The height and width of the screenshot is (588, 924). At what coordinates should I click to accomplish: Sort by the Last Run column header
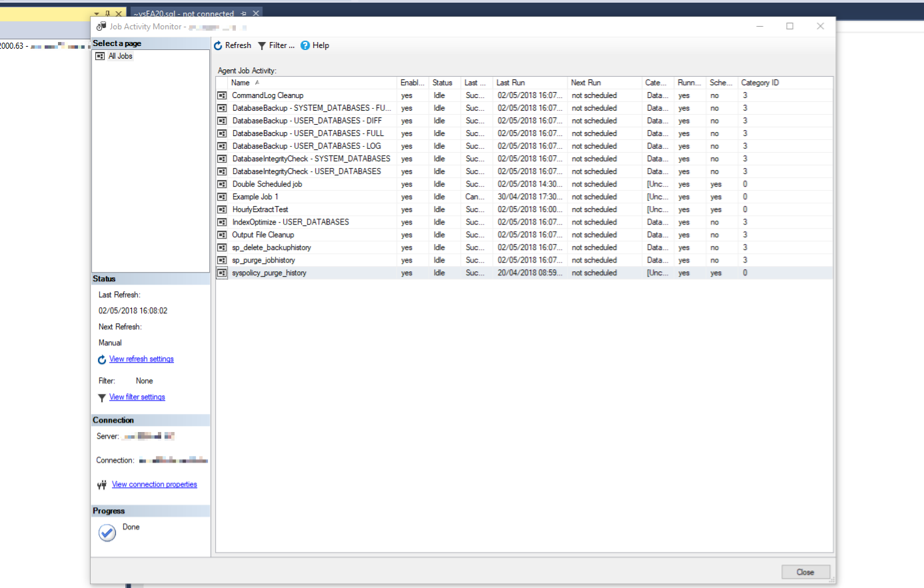tap(510, 83)
